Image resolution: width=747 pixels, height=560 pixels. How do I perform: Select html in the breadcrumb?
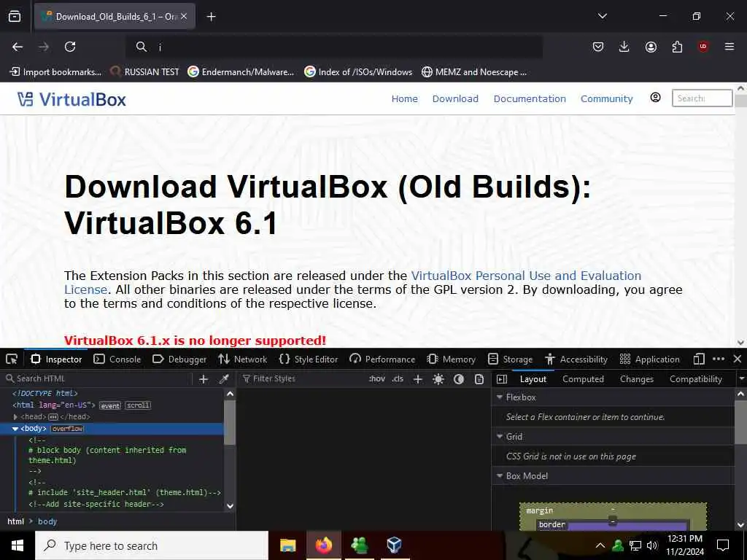[x=16, y=521]
